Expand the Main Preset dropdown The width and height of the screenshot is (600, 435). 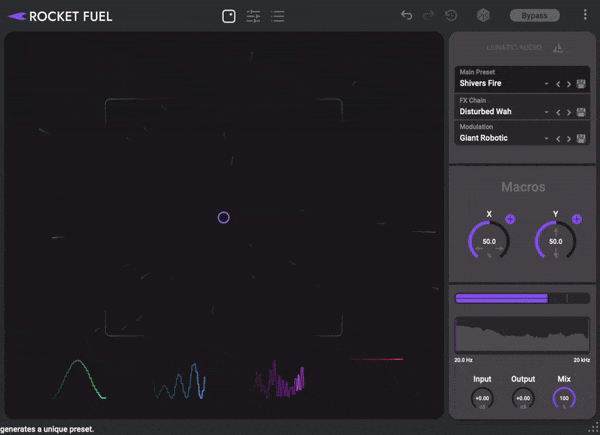546,84
